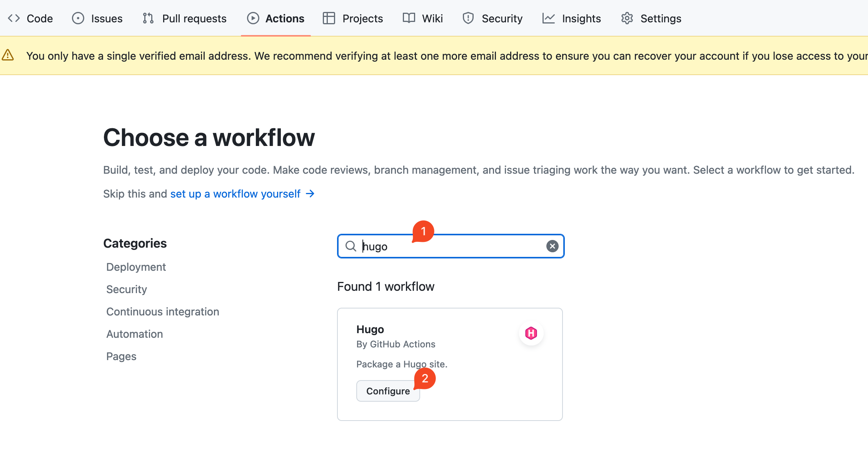Screen dimensions: 868x456
Task: Click the Hugo logo icon
Action: pyautogui.click(x=531, y=333)
